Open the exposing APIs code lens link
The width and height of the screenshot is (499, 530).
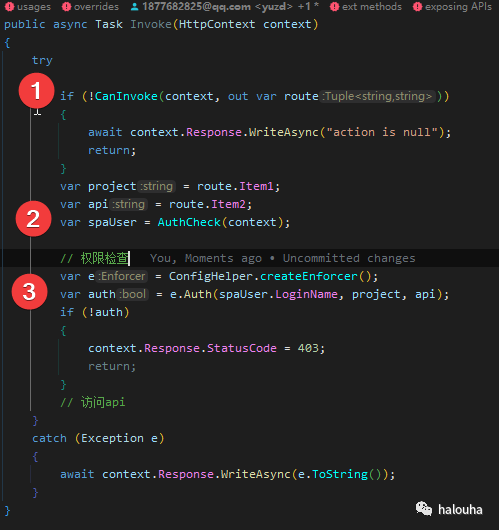(x=458, y=7)
